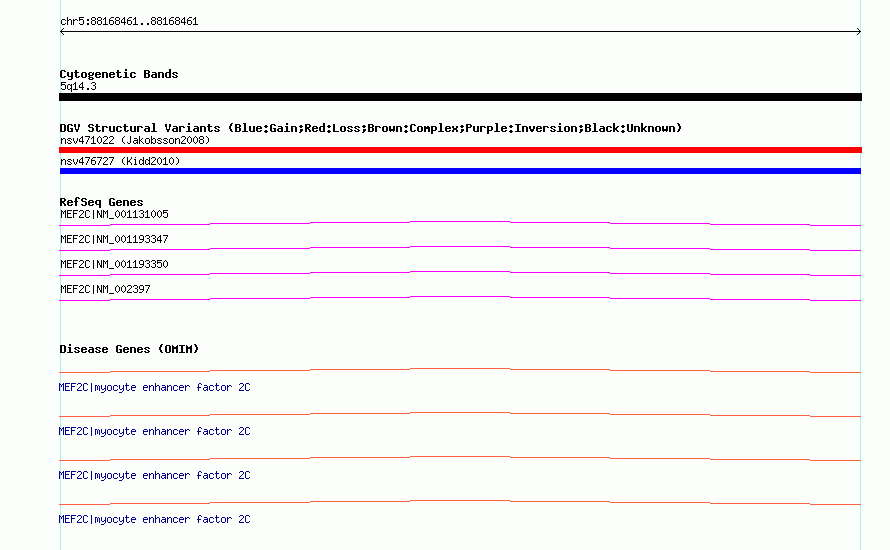The width and height of the screenshot is (890, 550).
Task: Open the first MEF2C myocyte enhancer factor 2C link
Action: pos(154,388)
